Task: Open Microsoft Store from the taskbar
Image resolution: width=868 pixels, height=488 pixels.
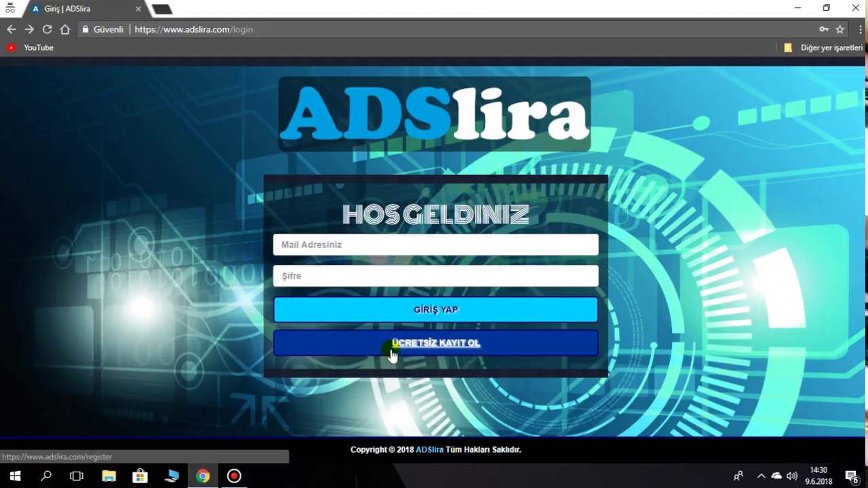Action: coord(140,476)
